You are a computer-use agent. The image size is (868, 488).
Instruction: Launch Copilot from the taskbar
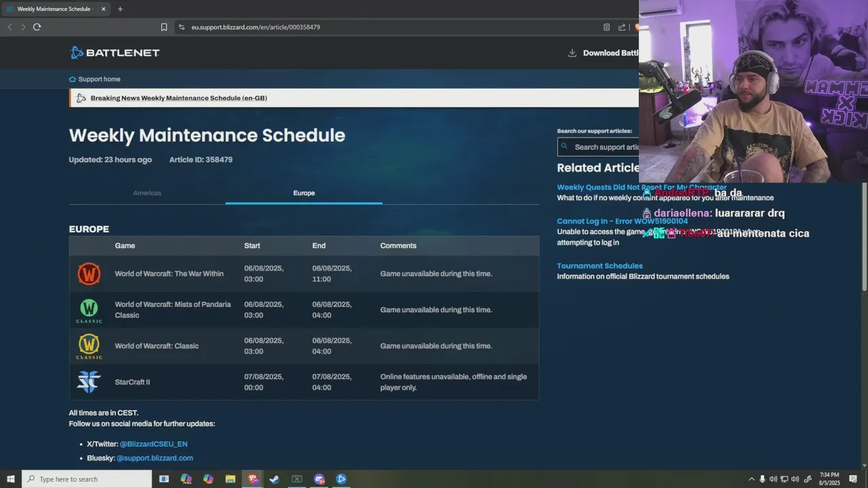tap(208, 479)
